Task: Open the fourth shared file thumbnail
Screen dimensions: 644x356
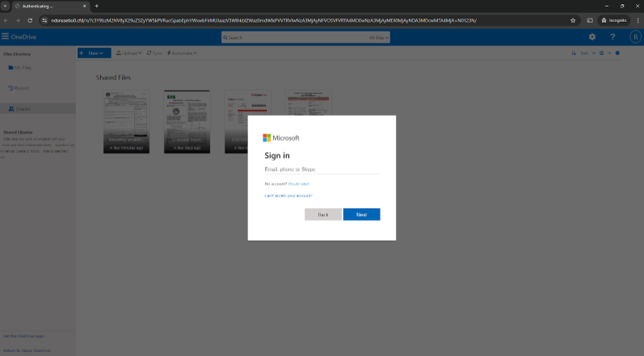Action: [309, 103]
